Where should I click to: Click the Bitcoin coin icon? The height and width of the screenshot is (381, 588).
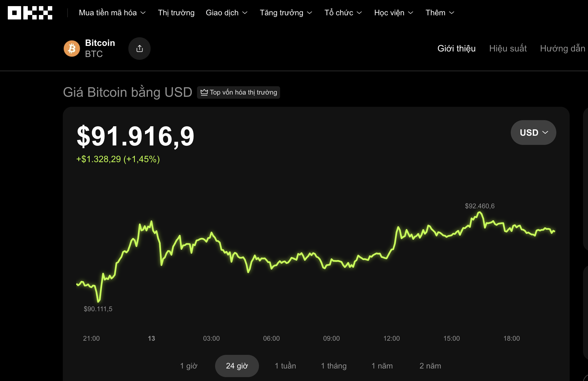[71, 48]
